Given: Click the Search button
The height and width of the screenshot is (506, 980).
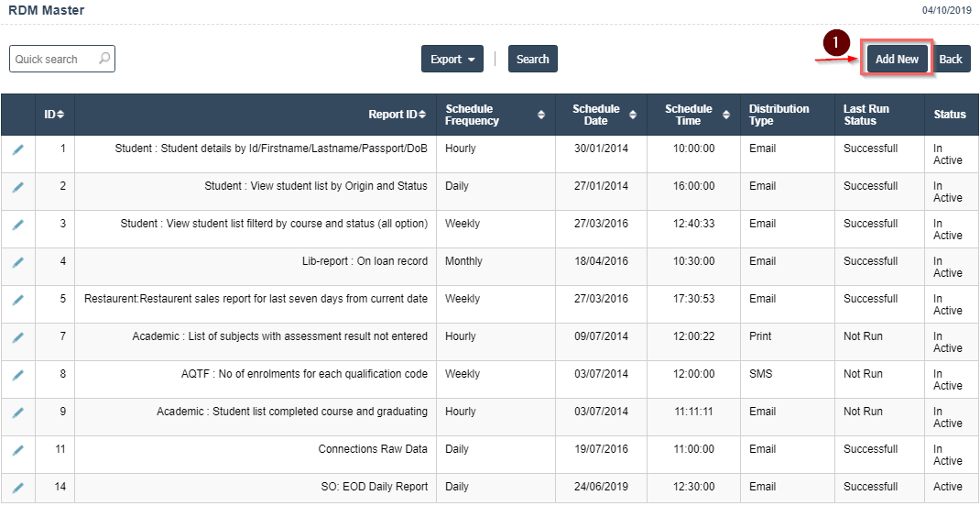Looking at the screenshot, I should tap(532, 59).
